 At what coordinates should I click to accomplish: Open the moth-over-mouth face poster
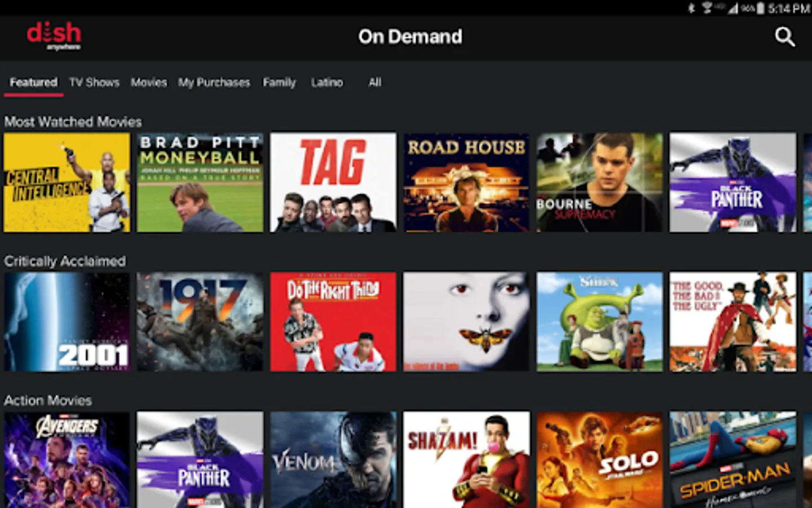coord(466,322)
